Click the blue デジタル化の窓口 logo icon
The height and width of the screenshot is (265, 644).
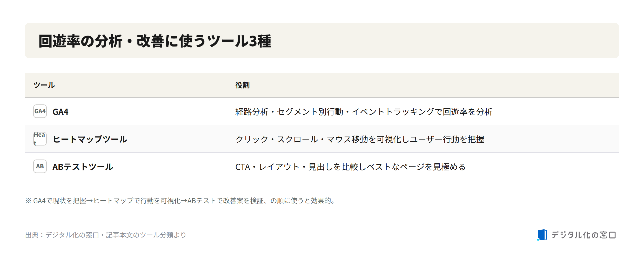tap(542, 235)
